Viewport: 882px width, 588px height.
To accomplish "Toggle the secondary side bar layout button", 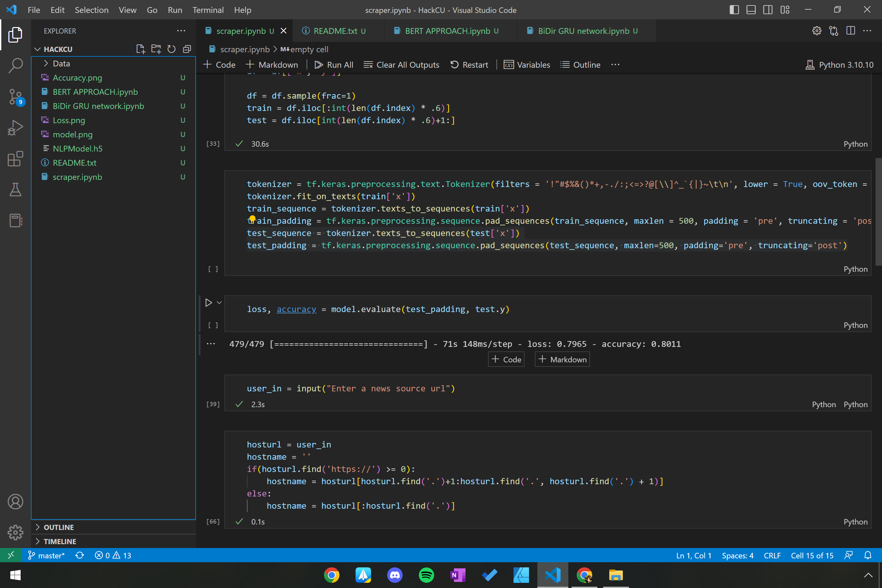I will (768, 10).
